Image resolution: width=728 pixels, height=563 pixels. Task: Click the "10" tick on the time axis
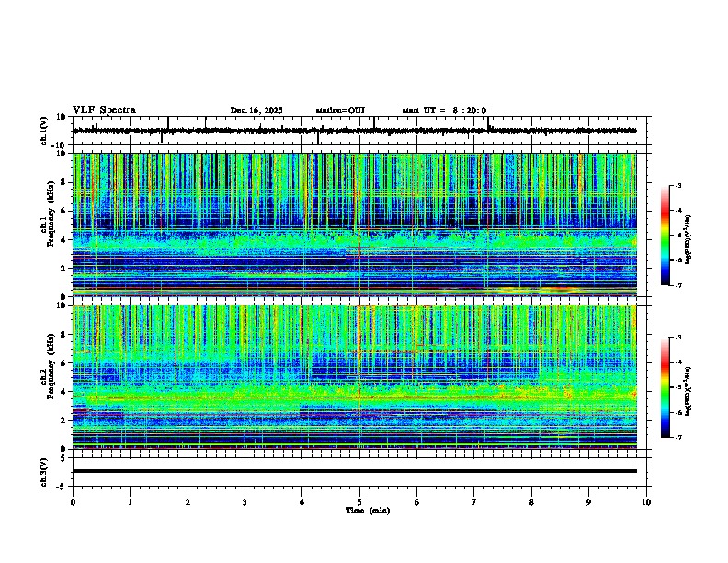pyautogui.click(x=646, y=502)
